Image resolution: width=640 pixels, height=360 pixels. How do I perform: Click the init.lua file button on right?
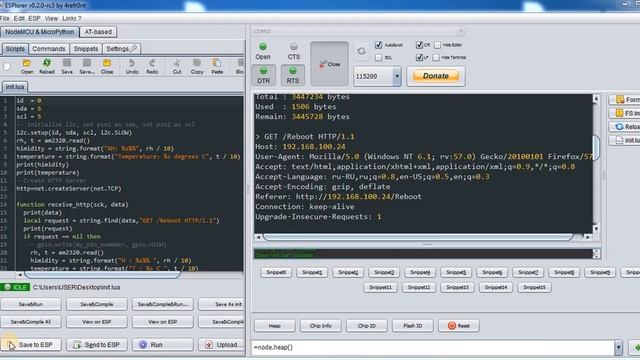(x=624, y=140)
